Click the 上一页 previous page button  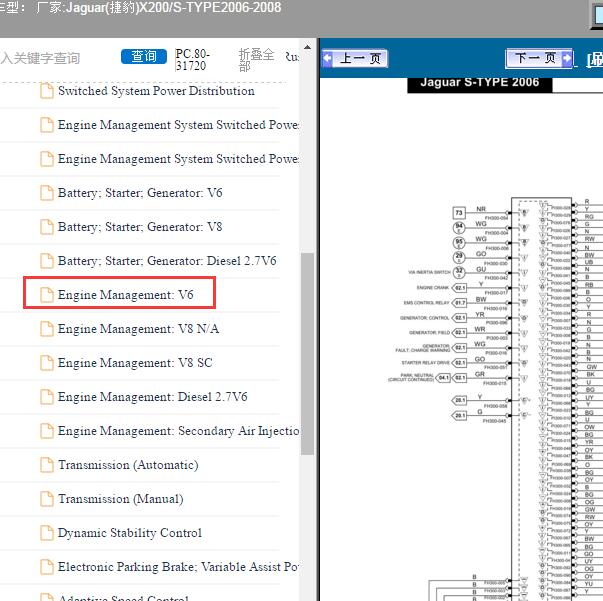click(355, 58)
